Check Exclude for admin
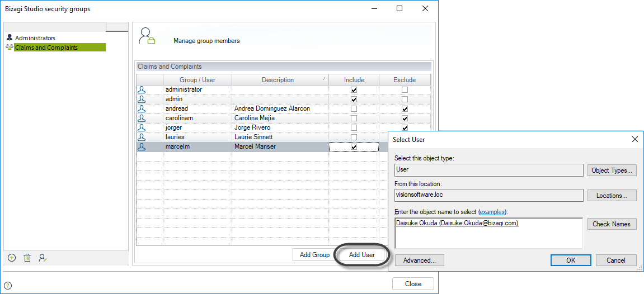The image size is (644, 294). pyautogui.click(x=405, y=99)
